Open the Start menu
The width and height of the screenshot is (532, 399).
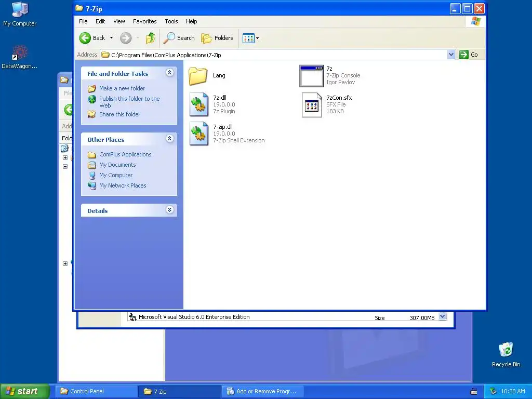[x=25, y=391]
